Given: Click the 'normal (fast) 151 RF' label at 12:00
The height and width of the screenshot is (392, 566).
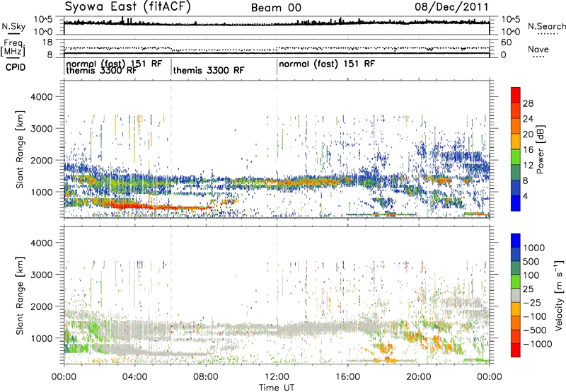Looking at the screenshot, I should point(327,64).
